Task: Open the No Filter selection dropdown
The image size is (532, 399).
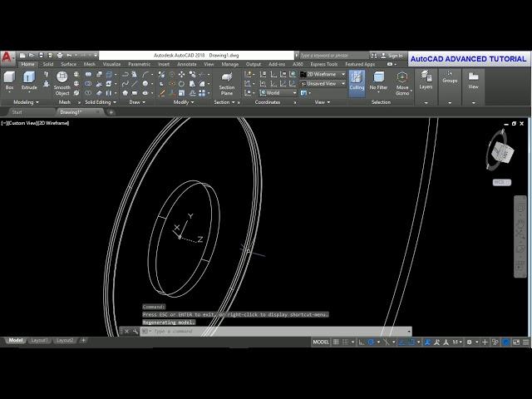Action: (379, 80)
